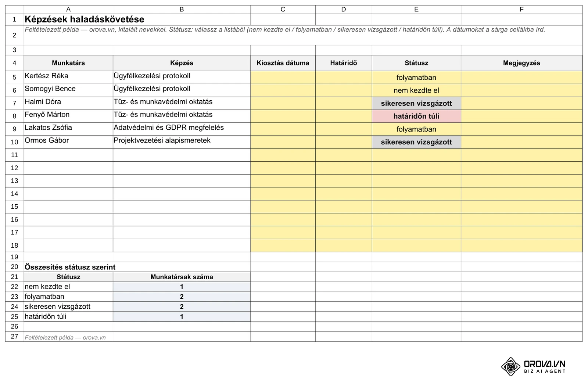The width and height of the screenshot is (588, 391).
Task: Open Lakatos Zsófia's "folyamatban" status cell
Action: [x=416, y=129]
